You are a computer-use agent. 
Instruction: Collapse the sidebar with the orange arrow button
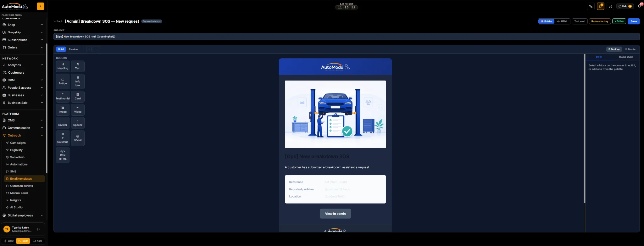tap(41, 6)
